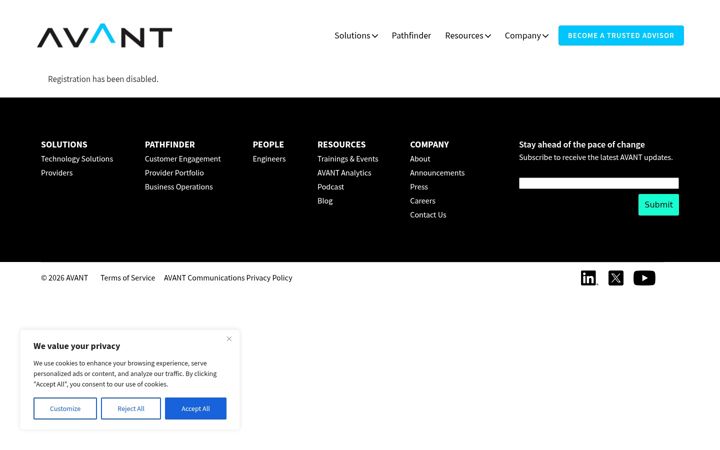The height and width of the screenshot is (450, 720).
Task: Focus the newsletter email input field
Action: tap(599, 183)
